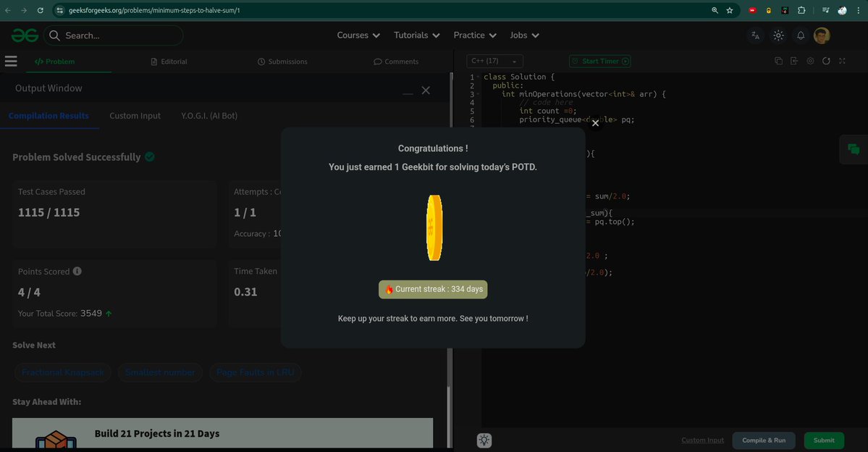Open the red fast-forward extension icon
The image size is (868, 452).
click(752, 10)
